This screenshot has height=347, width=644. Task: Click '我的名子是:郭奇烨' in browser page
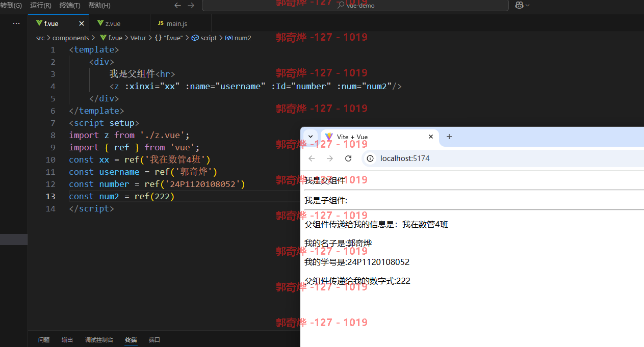click(338, 243)
